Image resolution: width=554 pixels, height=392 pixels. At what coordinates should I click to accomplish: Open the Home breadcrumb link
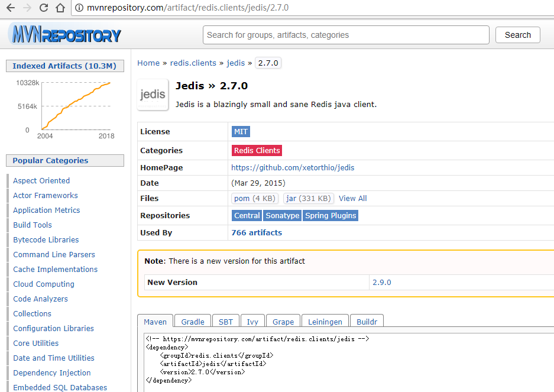click(x=148, y=63)
